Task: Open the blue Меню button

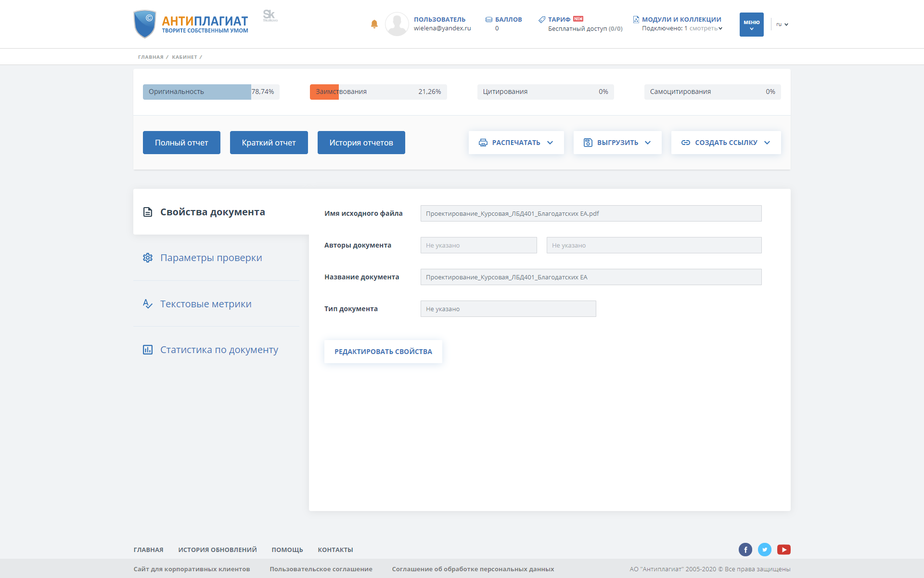Action: coord(751,25)
